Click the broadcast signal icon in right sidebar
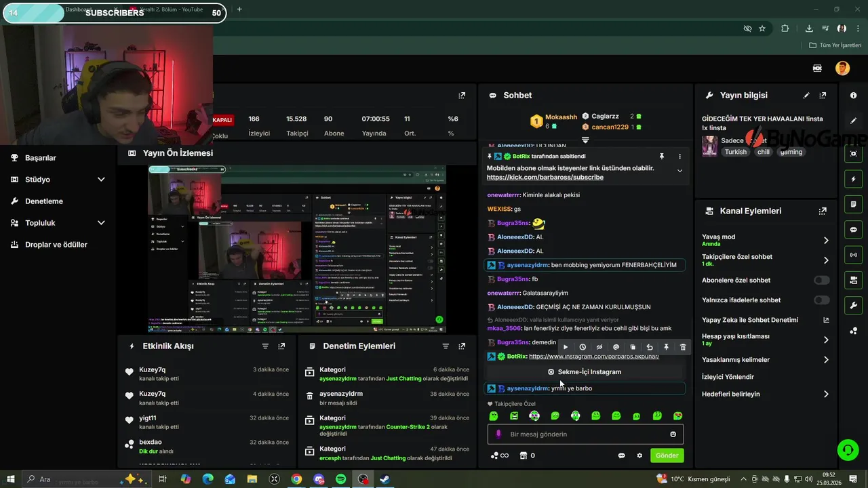 (853, 255)
